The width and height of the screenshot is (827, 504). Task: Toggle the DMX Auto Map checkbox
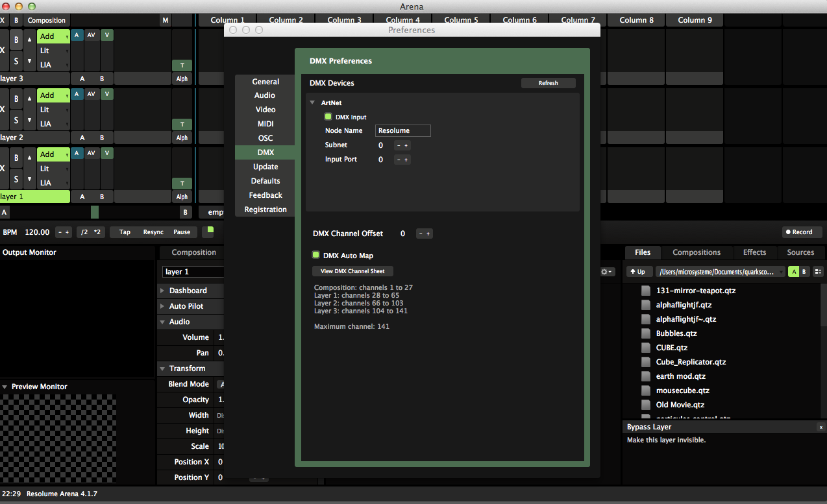pos(316,256)
